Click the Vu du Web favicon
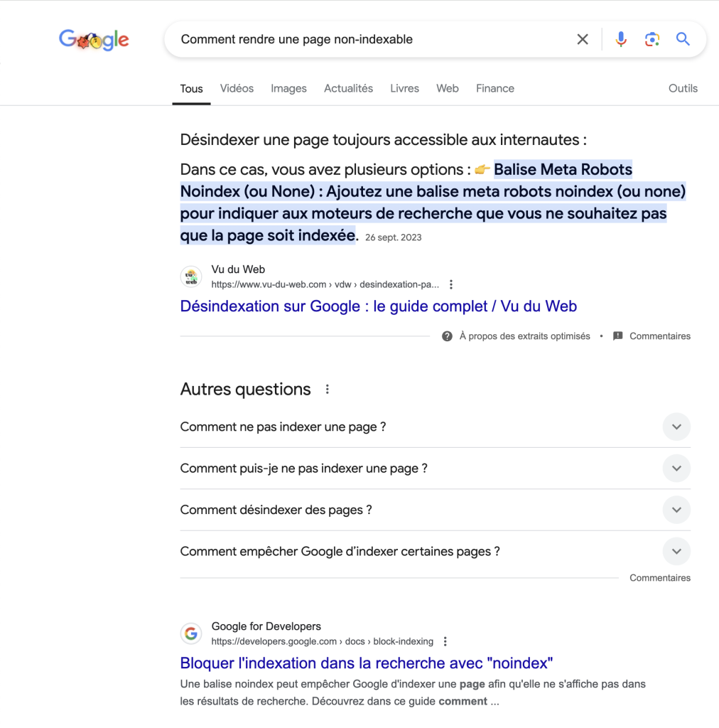The width and height of the screenshot is (719, 728). click(190, 277)
